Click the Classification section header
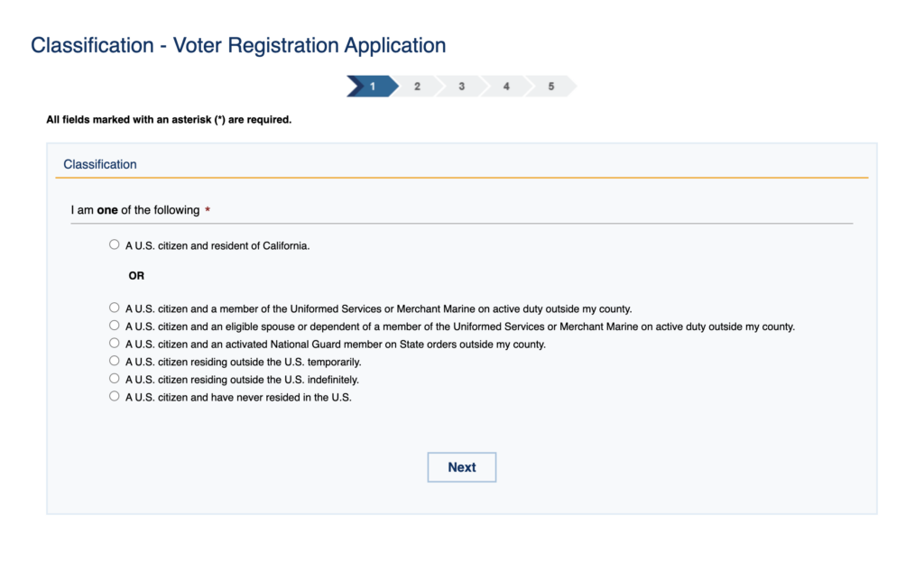Image resolution: width=924 pixels, height=561 pixels. [x=100, y=164]
